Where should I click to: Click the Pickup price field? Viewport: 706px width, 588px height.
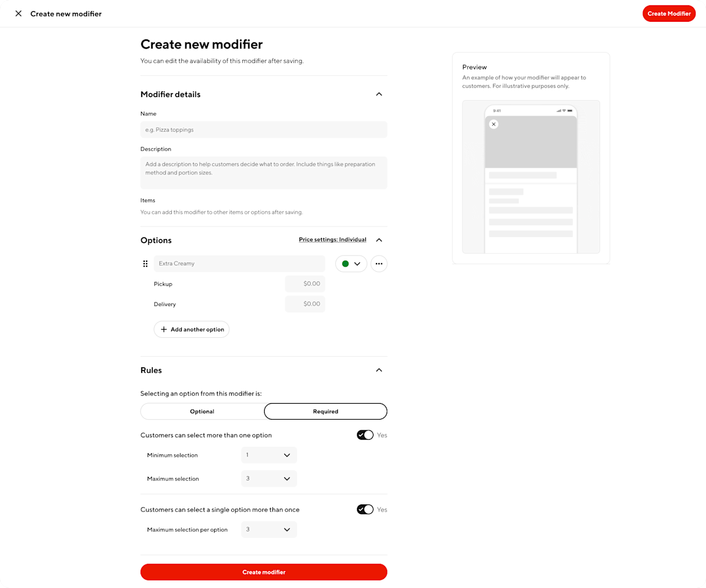pos(305,284)
